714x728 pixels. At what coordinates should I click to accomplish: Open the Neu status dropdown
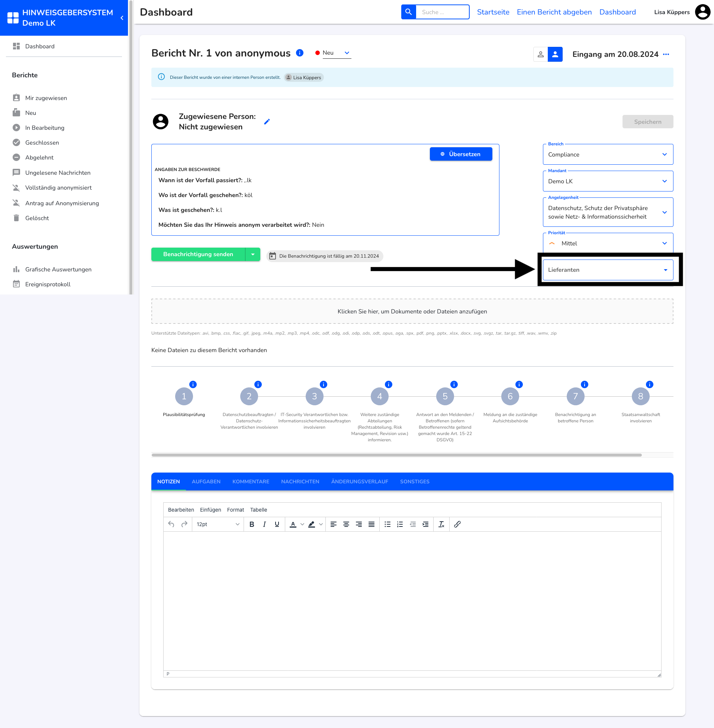pos(337,53)
